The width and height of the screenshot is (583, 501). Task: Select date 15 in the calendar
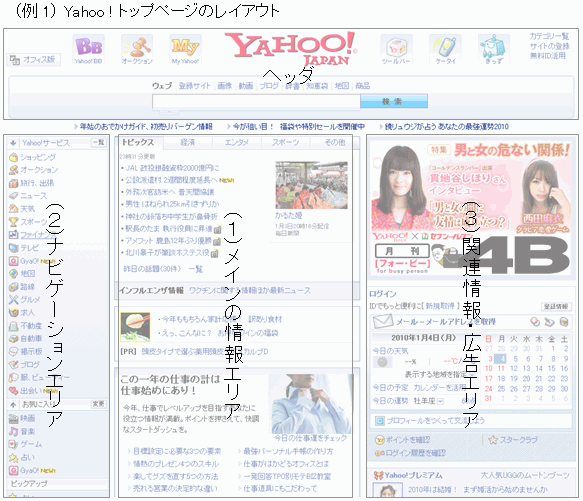(x=552, y=369)
